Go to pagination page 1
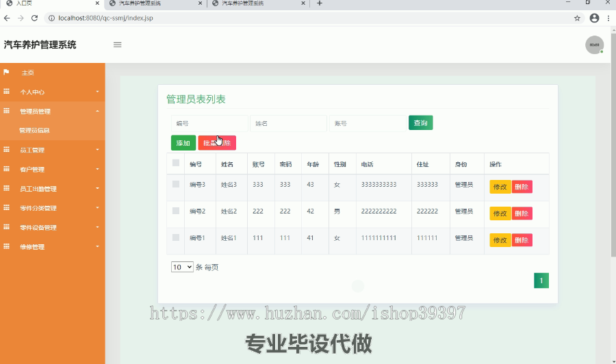Screen dimensions: 616x364 (541, 281)
